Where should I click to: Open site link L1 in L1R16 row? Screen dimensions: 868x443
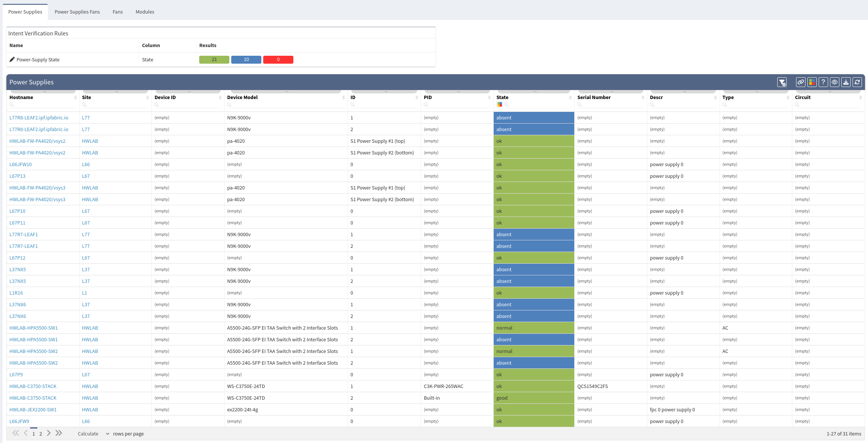coord(84,293)
